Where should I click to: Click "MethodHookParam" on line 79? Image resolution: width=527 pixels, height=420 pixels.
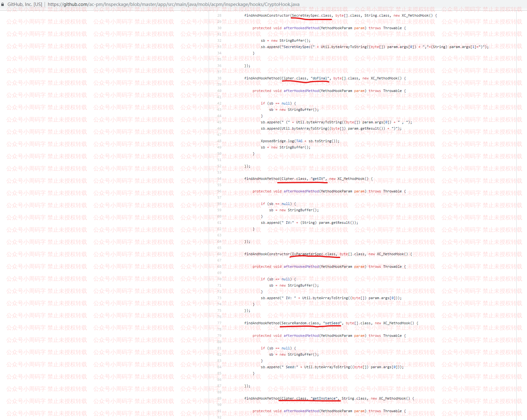click(x=337, y=336)
